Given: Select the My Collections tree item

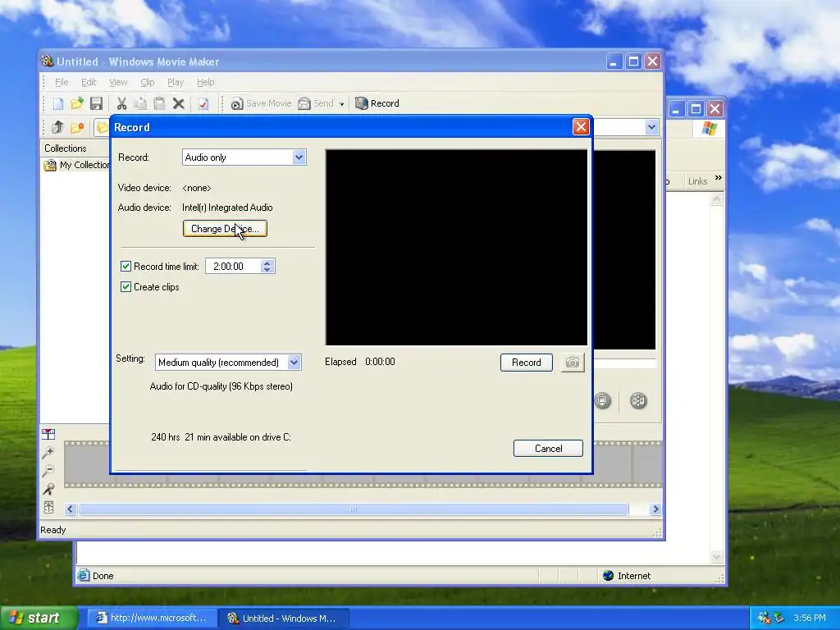Looking at the screenshot, I should [77, 165].
